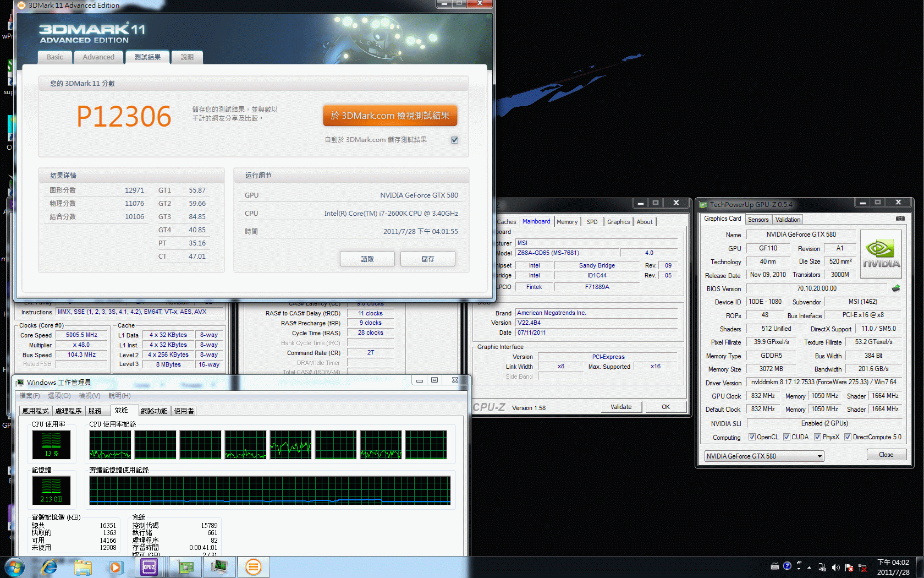
Task: Switch to the Basic tab in 3DMark
Action: [54, 57]
